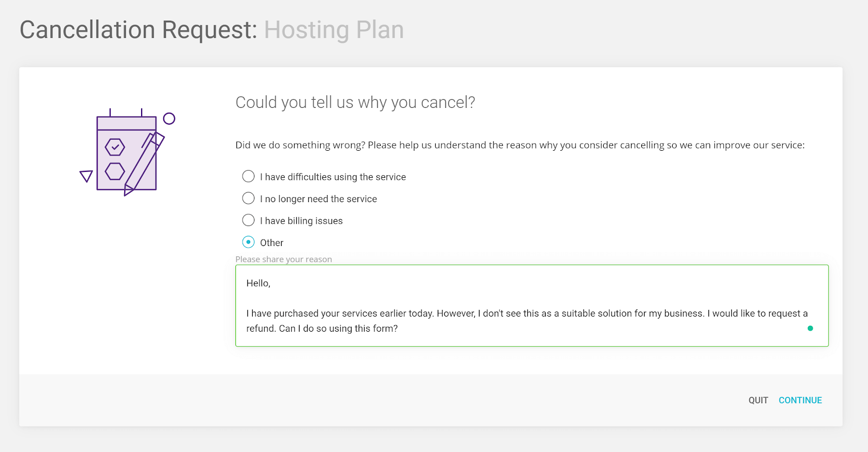Click the empty hexagon in the illustration
Viewport: 868px width, 452px height.
click(x=115, y=171)
